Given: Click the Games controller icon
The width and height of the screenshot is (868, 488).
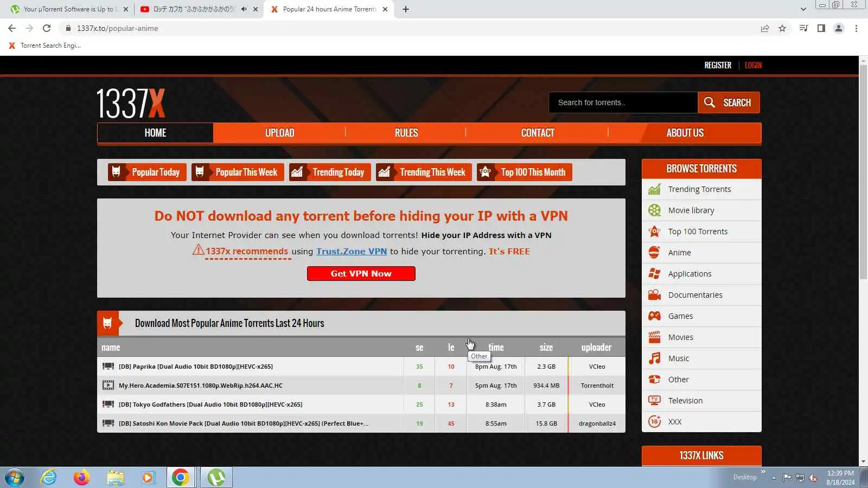Looking at the screenshot, I should [x=655, y=316].
